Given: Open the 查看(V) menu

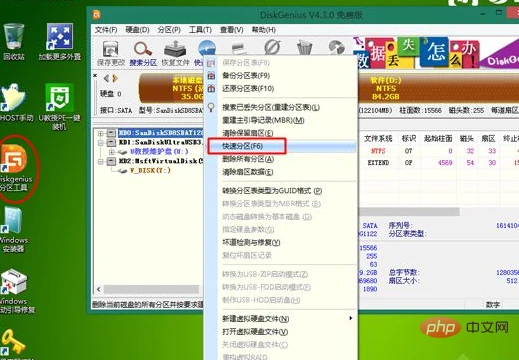Looking at the screenshot, I should tap(232, 30).
